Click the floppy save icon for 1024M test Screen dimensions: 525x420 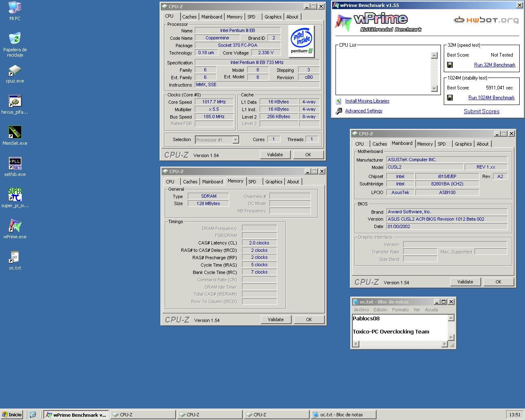click(450, 98)
